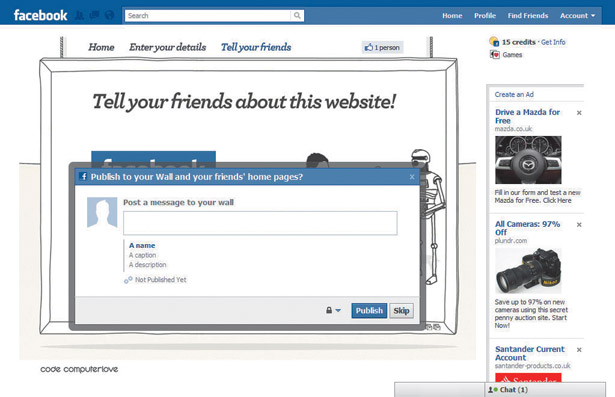The image size is (615, 397).
Task: Click the Get Info link
Action: pyautogui.click(x=553, y=42)
